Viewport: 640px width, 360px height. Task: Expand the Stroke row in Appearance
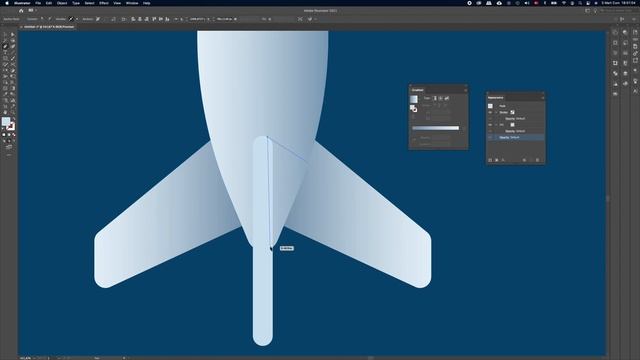point(496,112)
